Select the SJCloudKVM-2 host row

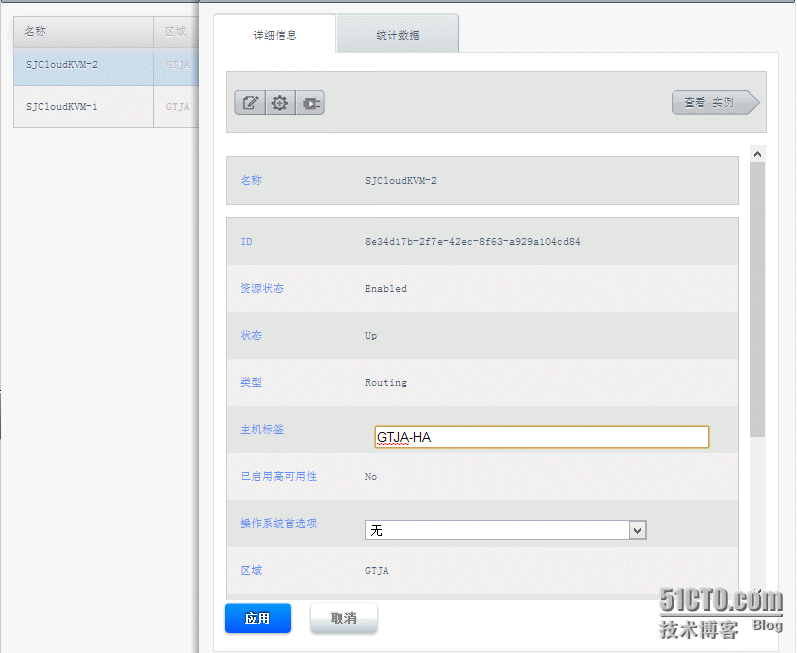106,65
